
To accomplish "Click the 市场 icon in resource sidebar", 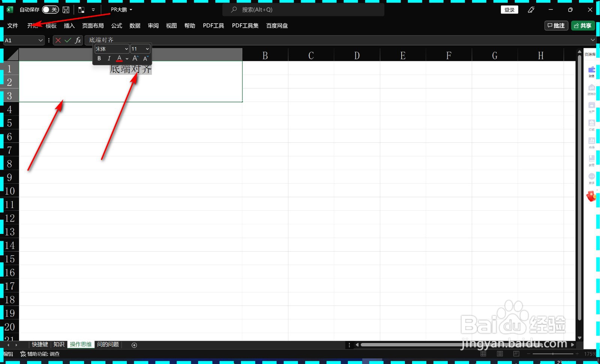I will tap(591, 142).
